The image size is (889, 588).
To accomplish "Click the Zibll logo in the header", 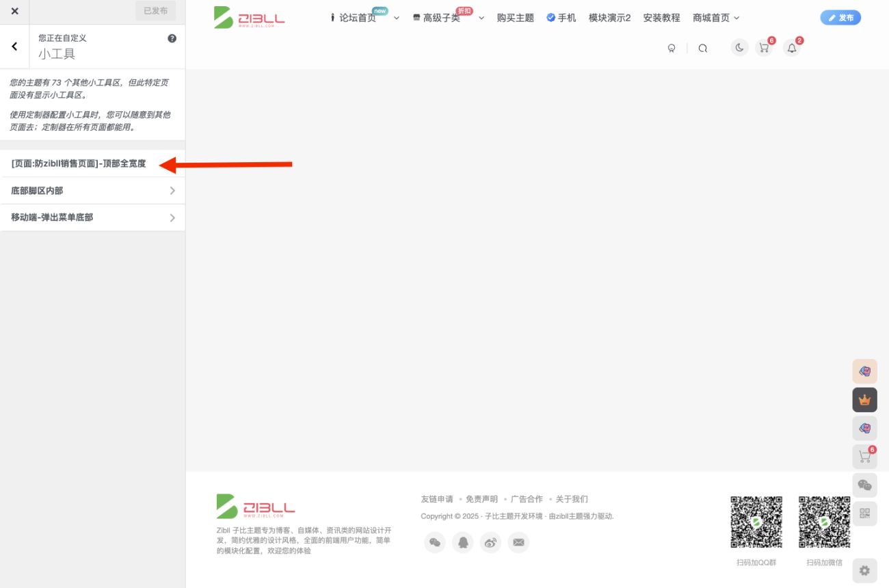I will tap(249, 18).
